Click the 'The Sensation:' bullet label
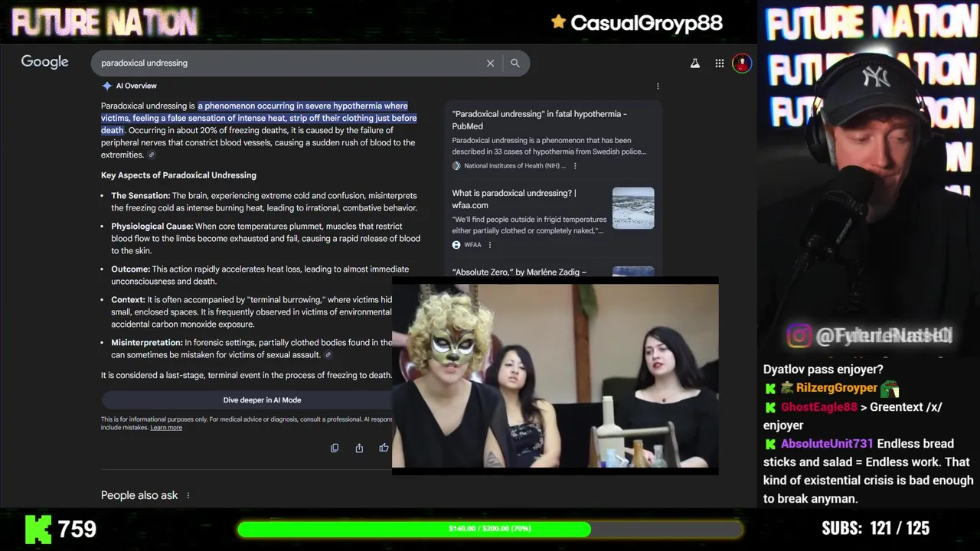This screenshot has width=980, height=551. point(140,196)
